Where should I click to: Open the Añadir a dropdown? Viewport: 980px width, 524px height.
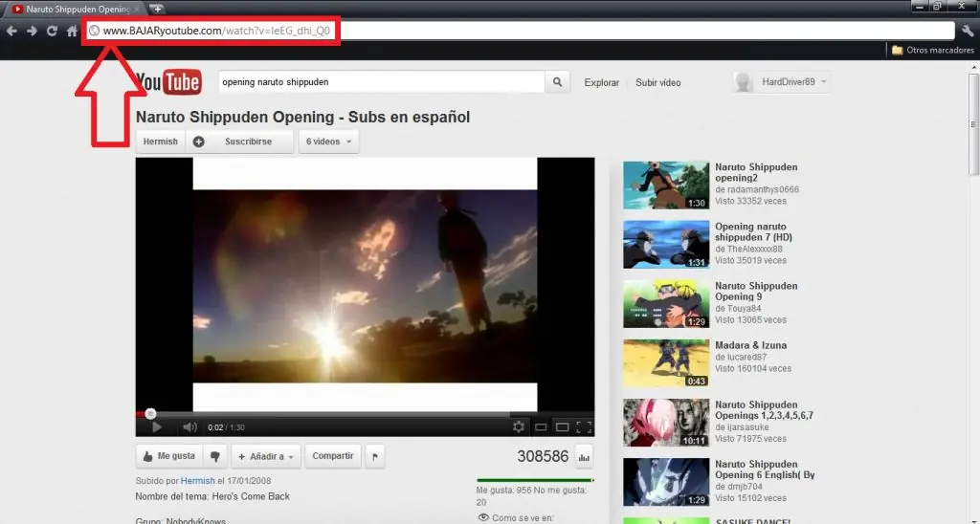pyautogui.click(x=266, y=456)
